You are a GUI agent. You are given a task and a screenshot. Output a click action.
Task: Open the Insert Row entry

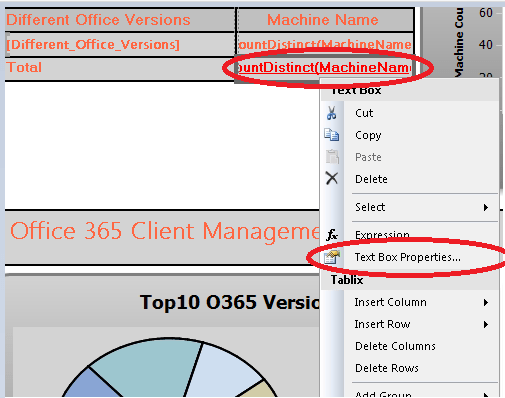(382, 324)
